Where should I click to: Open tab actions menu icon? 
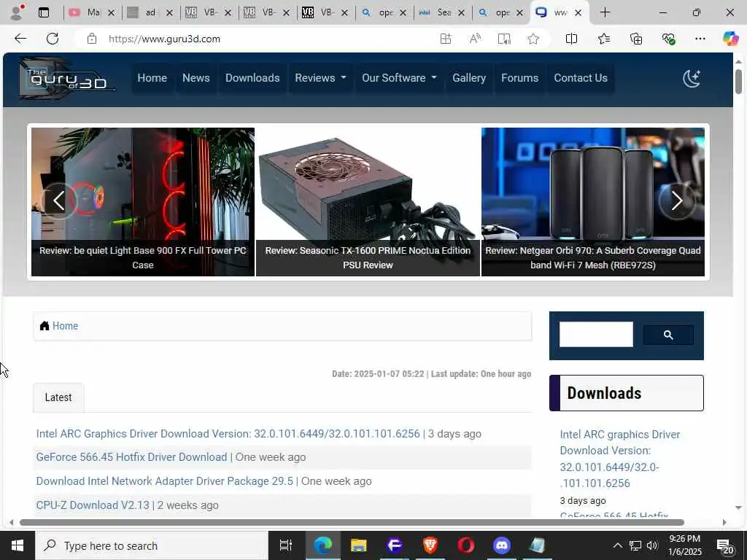coord(44,13)
